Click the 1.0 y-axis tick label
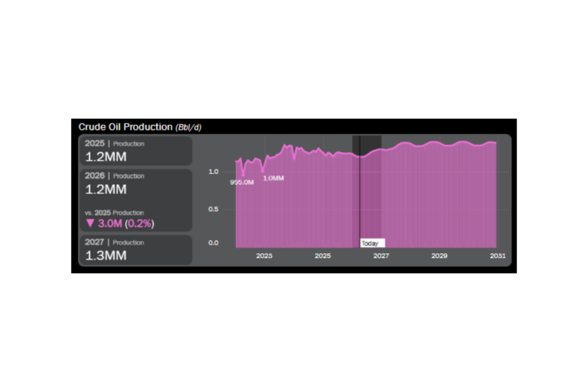Screen dimensions: 588x392 click(x=213, y=172)
